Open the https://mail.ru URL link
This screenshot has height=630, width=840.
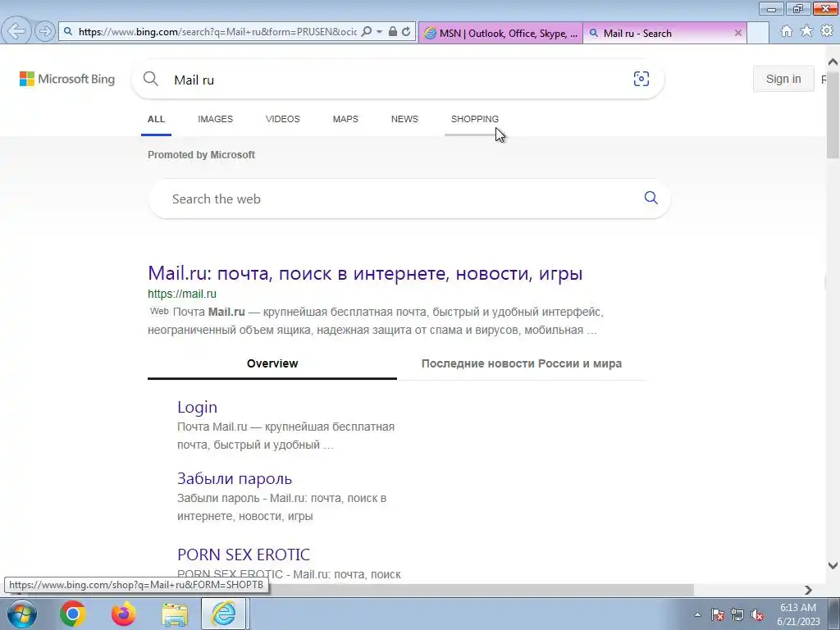182,294
